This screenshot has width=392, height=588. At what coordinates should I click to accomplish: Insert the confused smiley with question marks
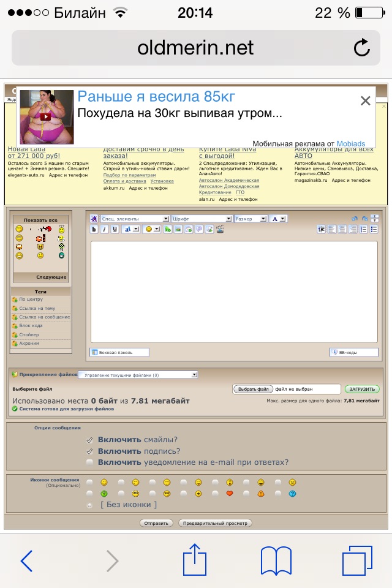(61, 228)
